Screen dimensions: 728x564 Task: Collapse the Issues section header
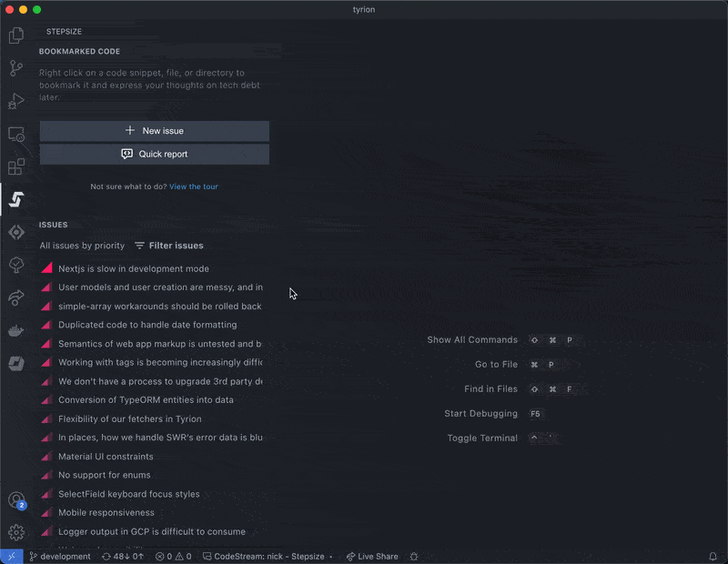[x=53, y=225]
